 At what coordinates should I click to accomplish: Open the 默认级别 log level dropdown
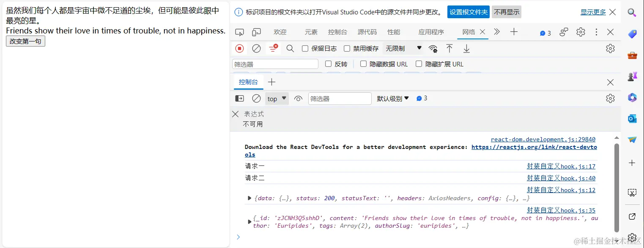click(x=393, y=99)
